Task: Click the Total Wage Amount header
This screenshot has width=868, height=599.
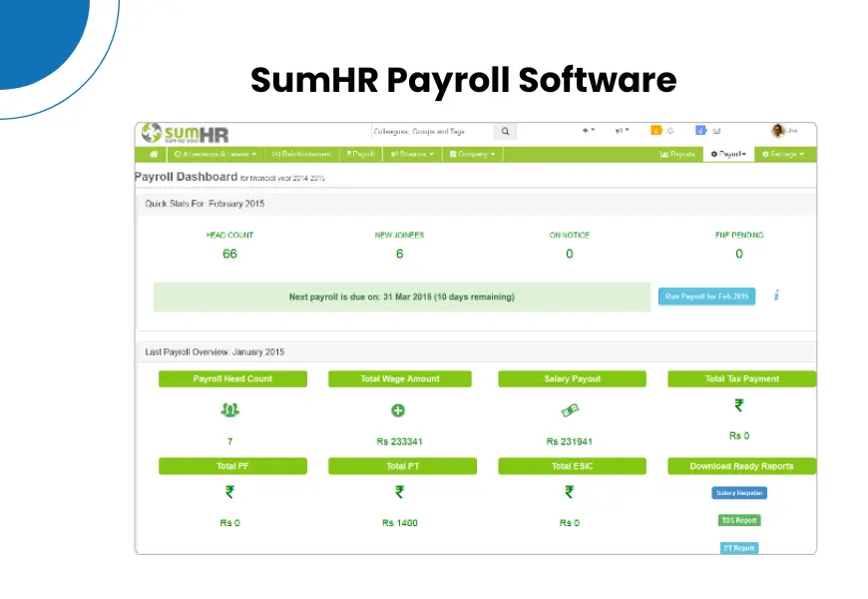Action: pyautogui.click(x=400, y=379)
